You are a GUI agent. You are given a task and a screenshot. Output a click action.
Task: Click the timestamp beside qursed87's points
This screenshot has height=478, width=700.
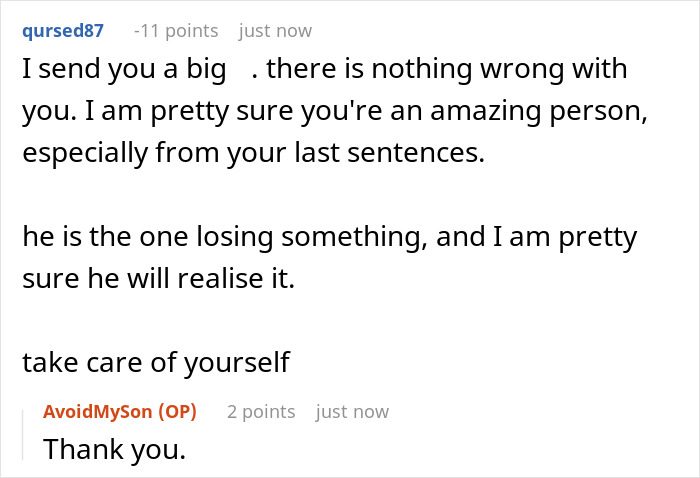[275, 31]
